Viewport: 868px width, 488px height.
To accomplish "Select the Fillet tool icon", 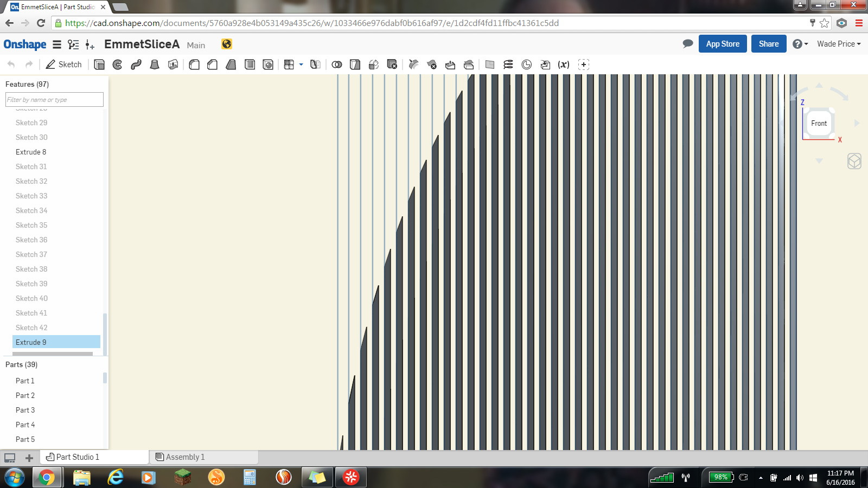I will tap(194, 65).
